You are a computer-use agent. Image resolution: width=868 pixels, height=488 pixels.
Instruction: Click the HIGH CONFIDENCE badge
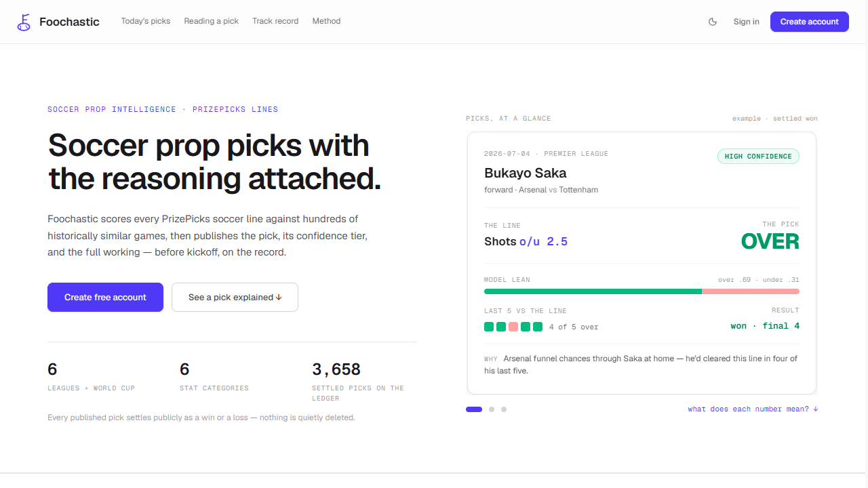coord(758,157)
